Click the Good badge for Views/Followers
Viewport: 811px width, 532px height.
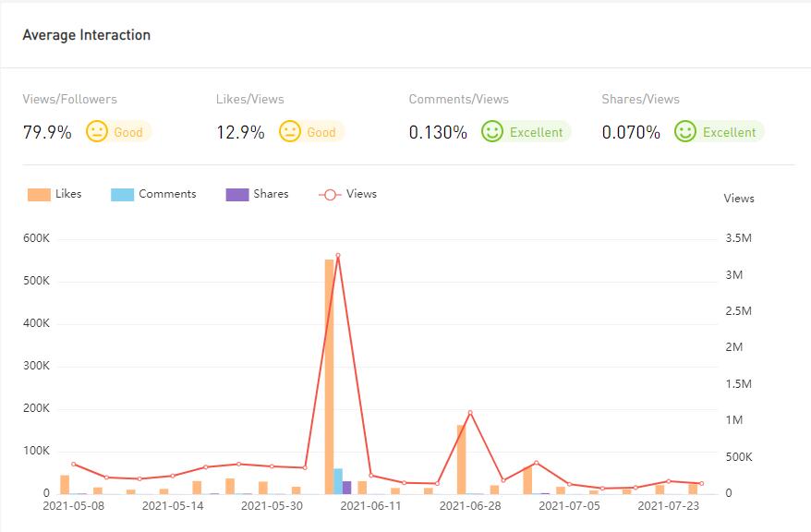(128, 132)
